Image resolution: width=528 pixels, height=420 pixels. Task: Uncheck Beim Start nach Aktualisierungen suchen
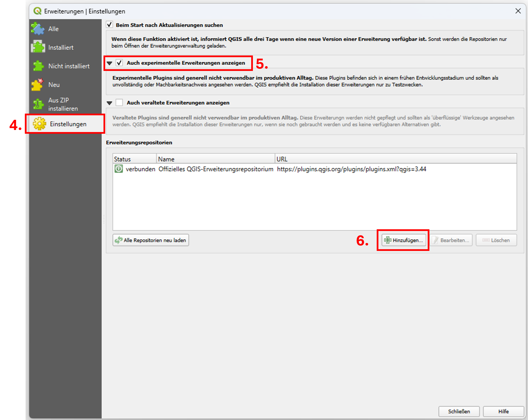click(110, 25)
